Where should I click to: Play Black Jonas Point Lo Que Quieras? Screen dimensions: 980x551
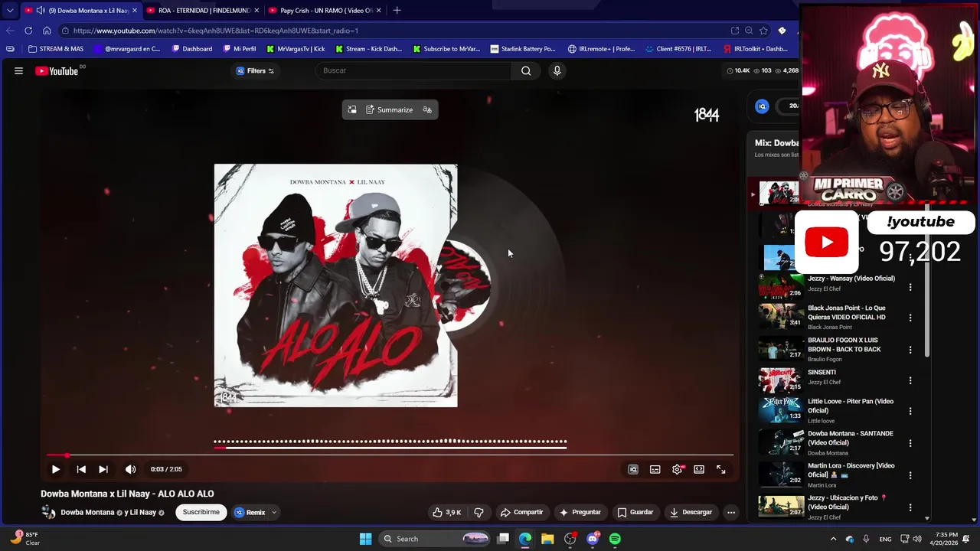point(780,316)
